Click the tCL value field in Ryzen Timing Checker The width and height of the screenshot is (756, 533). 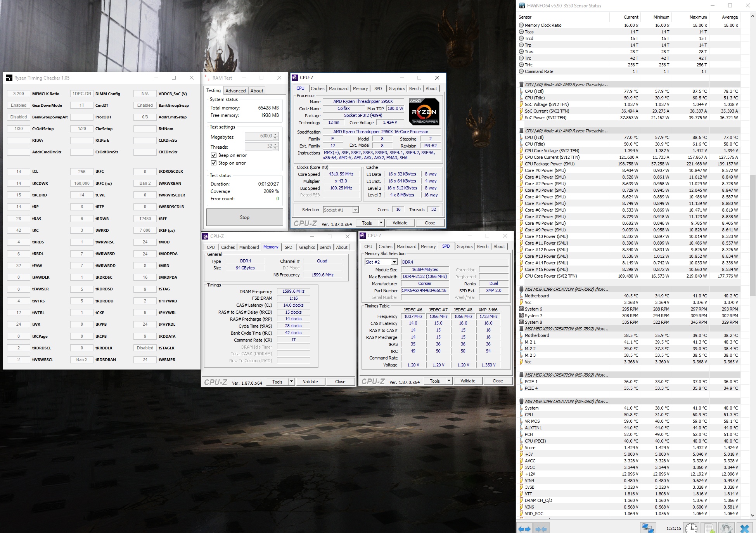pos(19,172)
